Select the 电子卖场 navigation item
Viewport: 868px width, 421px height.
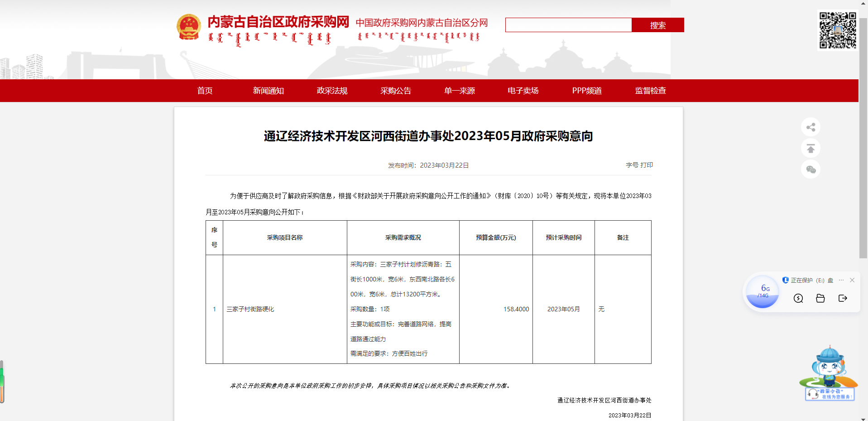click(x=523, y=91)
